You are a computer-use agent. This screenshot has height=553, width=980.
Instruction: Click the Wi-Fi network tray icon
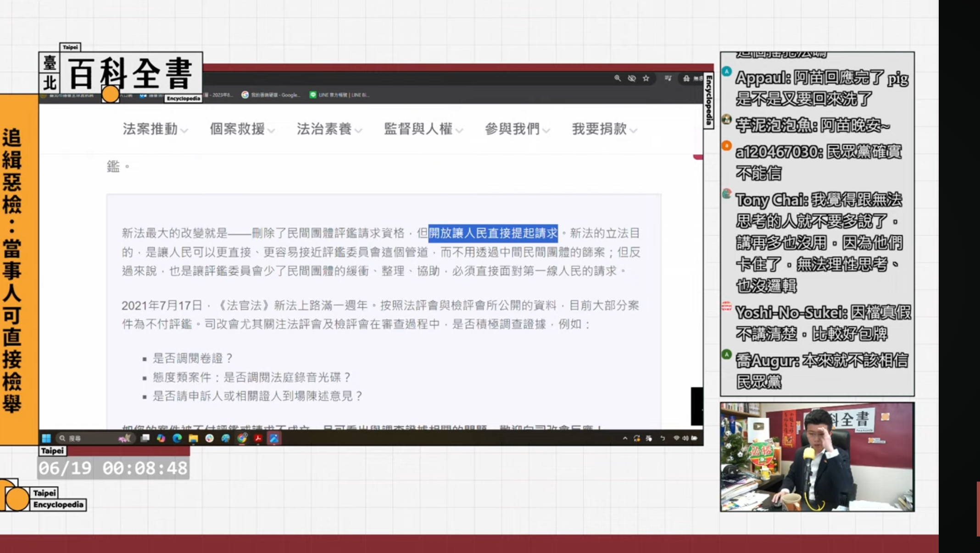676,438
